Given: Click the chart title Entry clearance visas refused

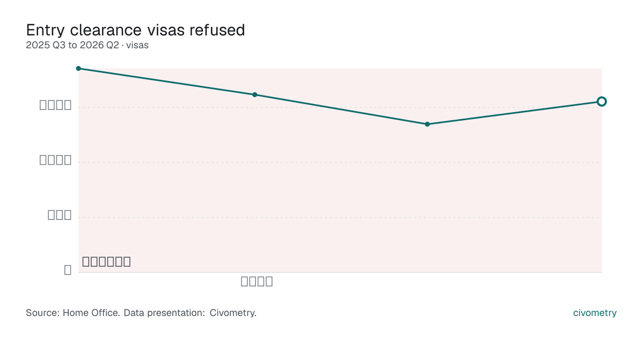Looking at the screenshot, I should (135, 30).
